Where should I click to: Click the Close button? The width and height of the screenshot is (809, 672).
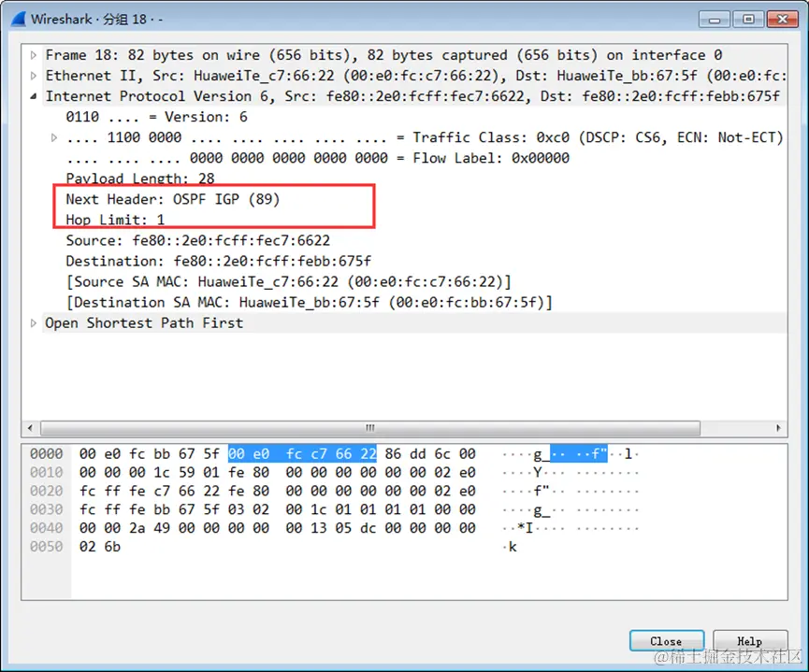click(667, 641)
